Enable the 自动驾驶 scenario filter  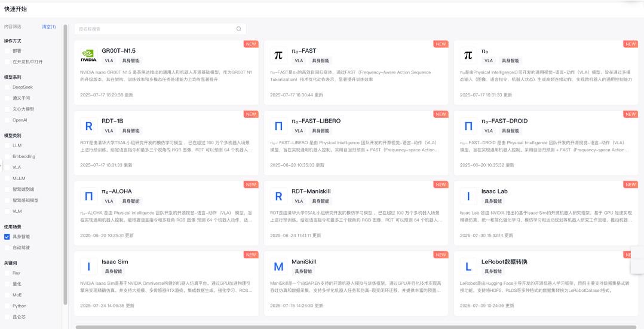click(x=7, y=248)
